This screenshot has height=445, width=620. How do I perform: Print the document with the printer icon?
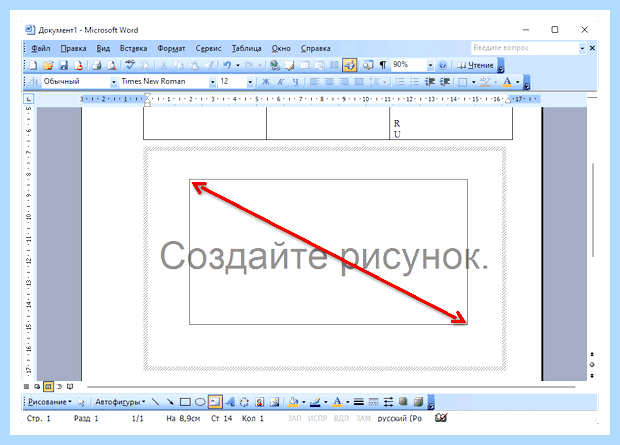(96, 65)
